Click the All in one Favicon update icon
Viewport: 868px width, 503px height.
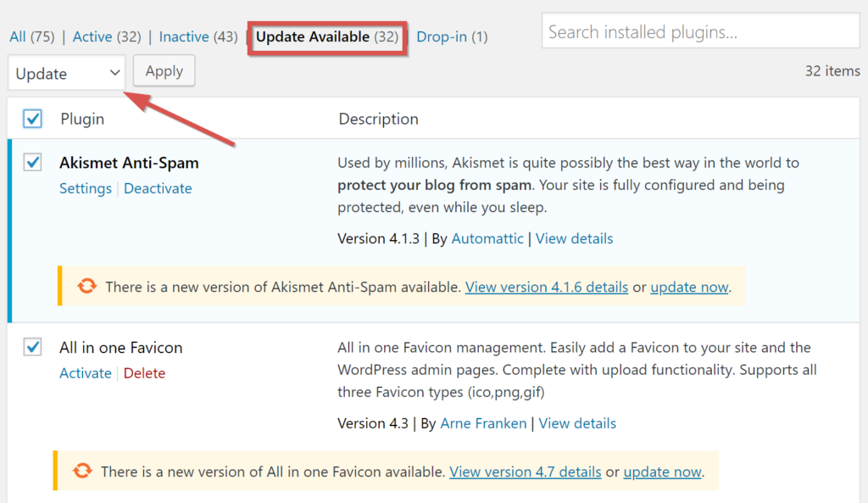[x=82, y=471]
